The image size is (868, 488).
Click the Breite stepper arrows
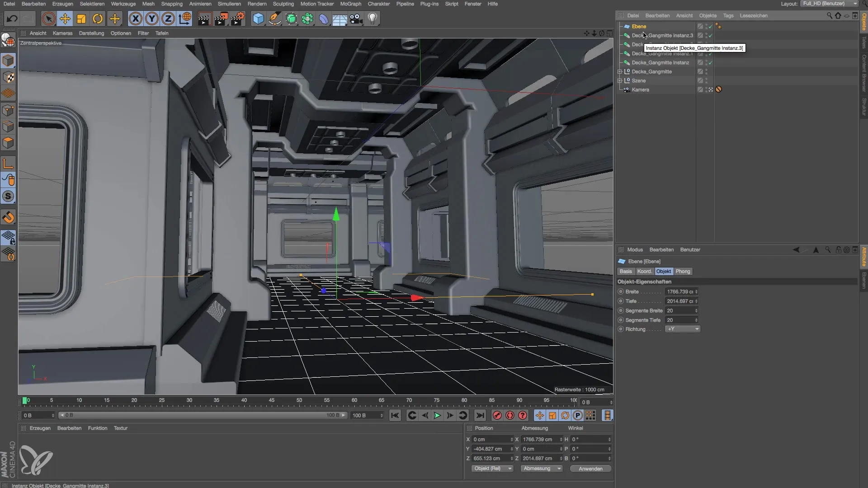tap(696, 291)
